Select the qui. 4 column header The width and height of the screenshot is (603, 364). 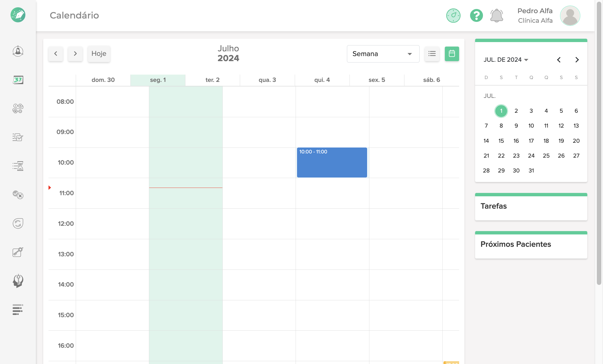pos(322,80)
